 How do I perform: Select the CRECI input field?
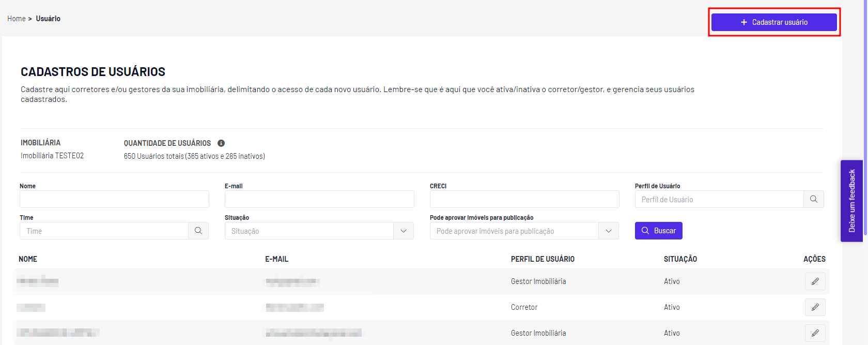(x=524, y=199)
